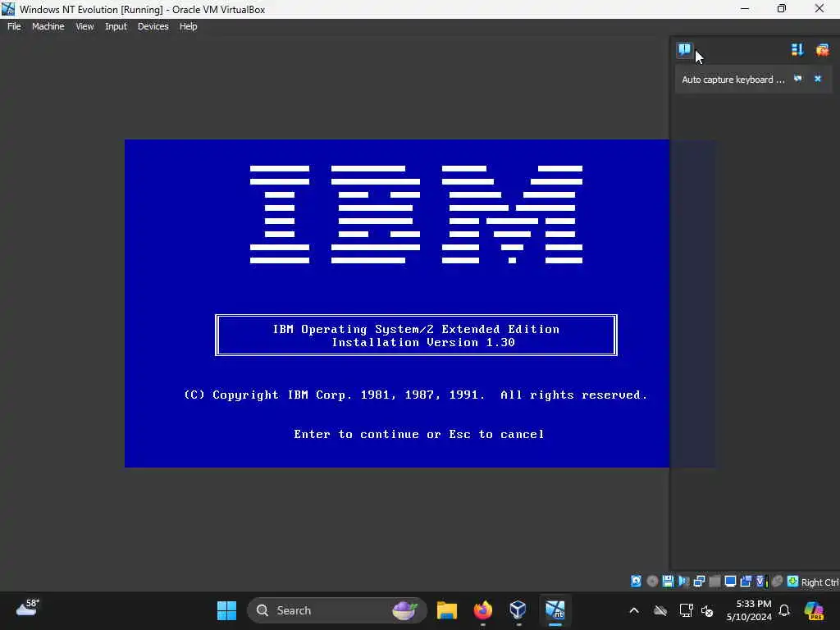Click the 'Right Ctrl' host key label
This screenshot has height=630, width=840.
pyautogui.click(x=819, y=582)
